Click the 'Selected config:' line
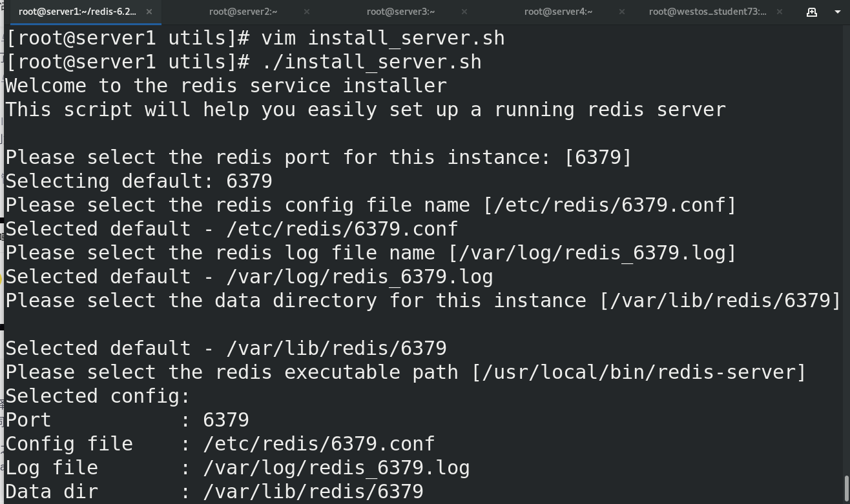The width and height of the screenshot is (850, 504). click(98, 396)
